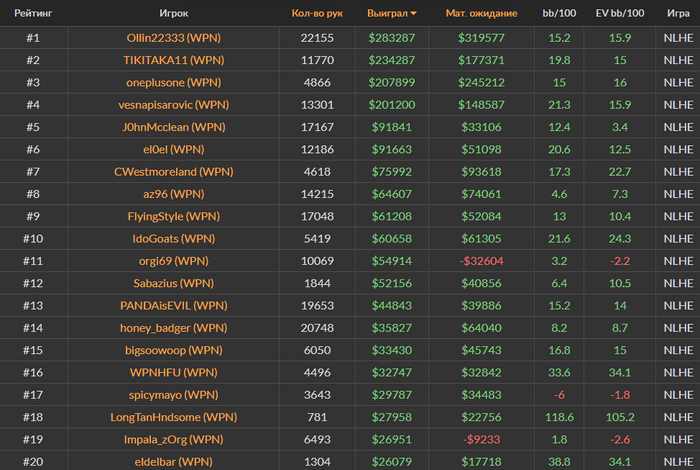The height and width of the screenshot is (470, 700).
Task: Open player bigsoowoop (WPN) profile
Action: [x=174, y=350]
